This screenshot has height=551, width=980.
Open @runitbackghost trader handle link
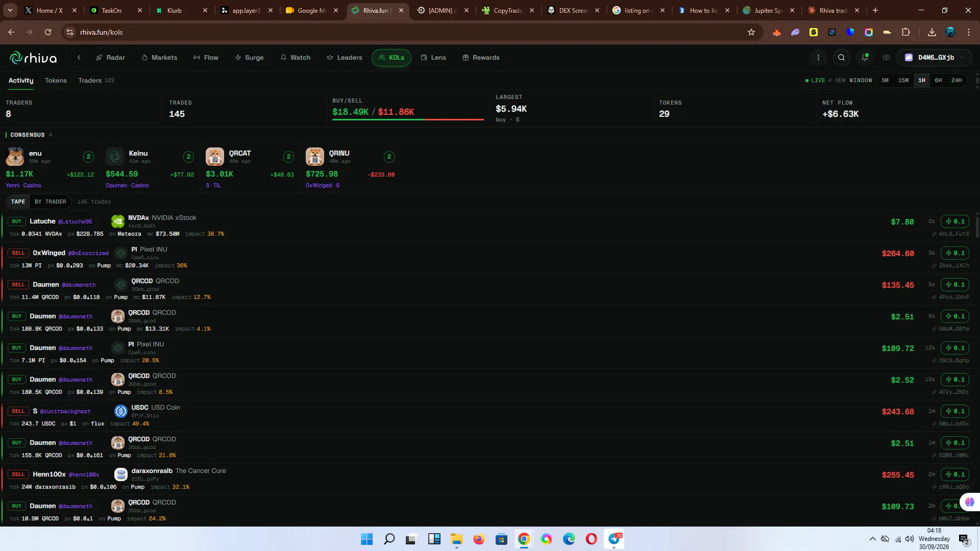pyautogui.click(x=65, y=411)
